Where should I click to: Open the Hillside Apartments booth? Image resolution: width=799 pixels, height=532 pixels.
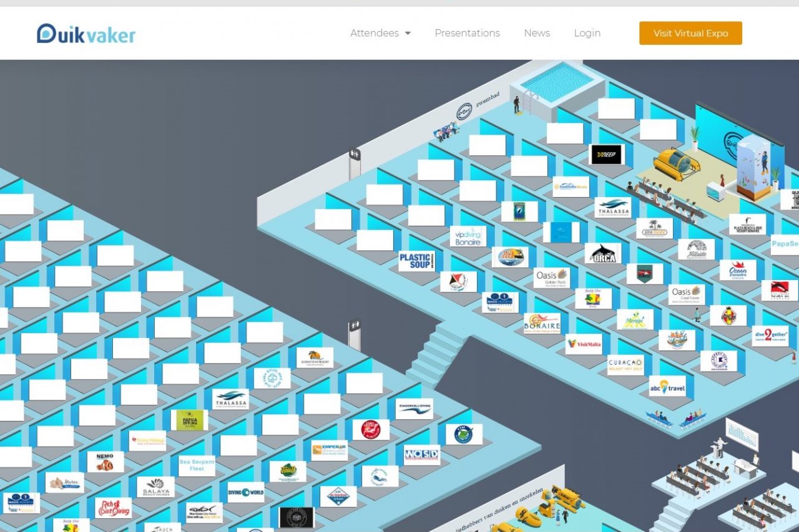pos(697,249)
